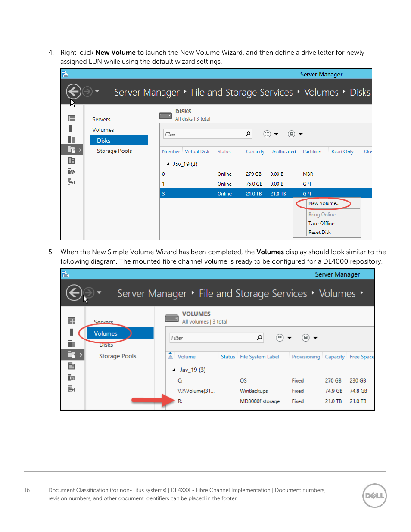Collapse the Jav_19 (3) group in the Disks list
This screenshot has height=532, width=411.
click(x=168, y=164)
